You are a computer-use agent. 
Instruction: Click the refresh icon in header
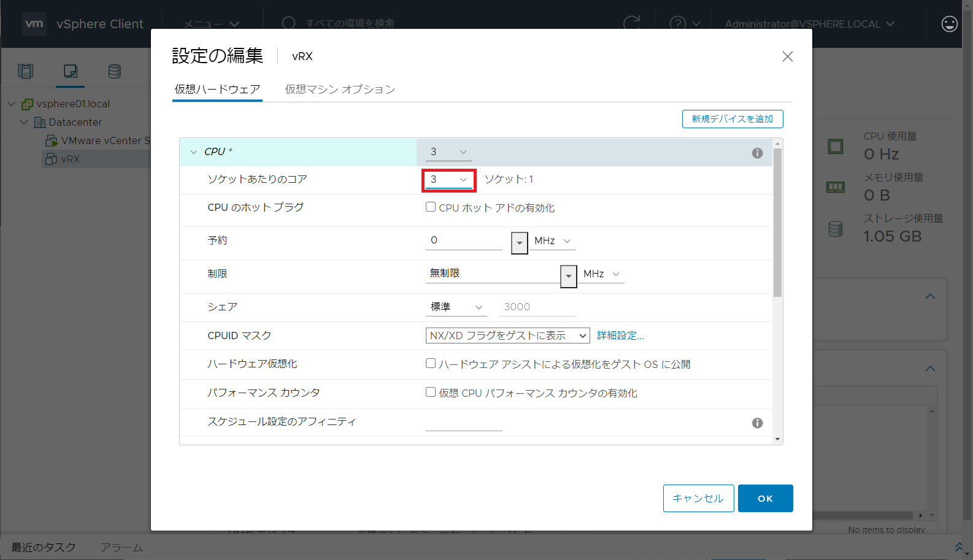point(631,23)
